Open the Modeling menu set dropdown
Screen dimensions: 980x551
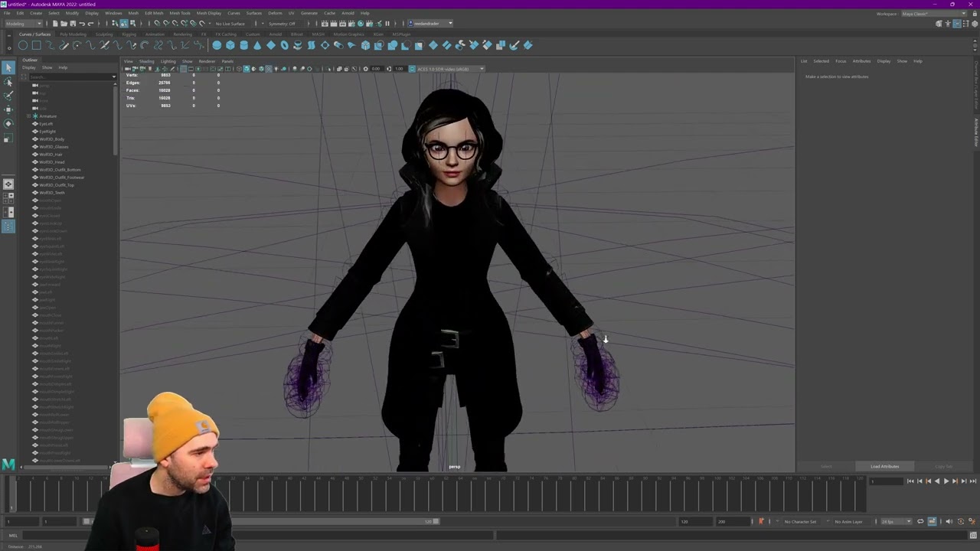(x=24, y=24)
